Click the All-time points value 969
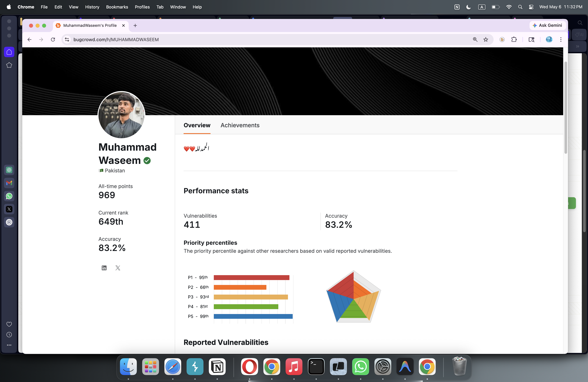 point(107,195)
